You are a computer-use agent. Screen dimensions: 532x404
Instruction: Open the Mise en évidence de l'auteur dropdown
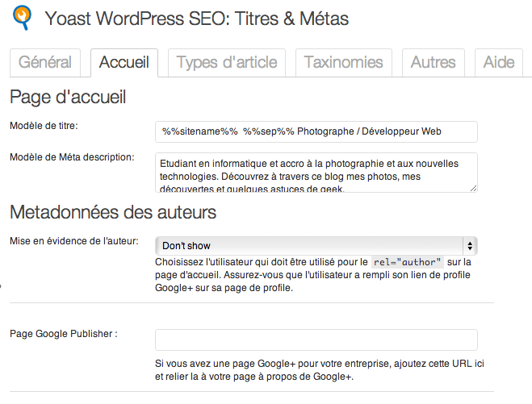pos(316,246)
